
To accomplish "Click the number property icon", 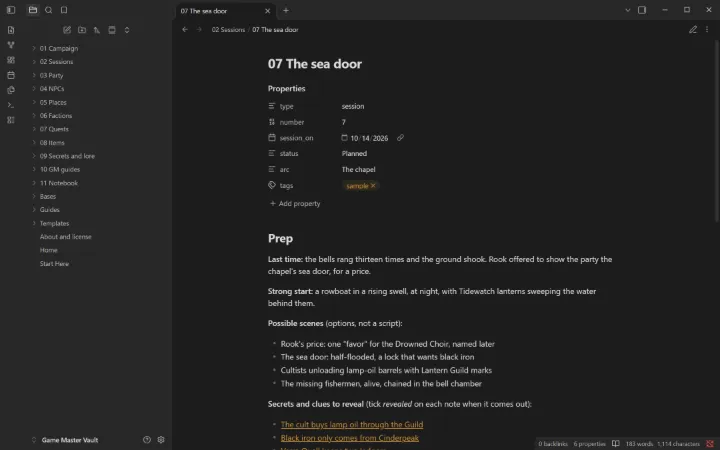I will pos(272,122).
